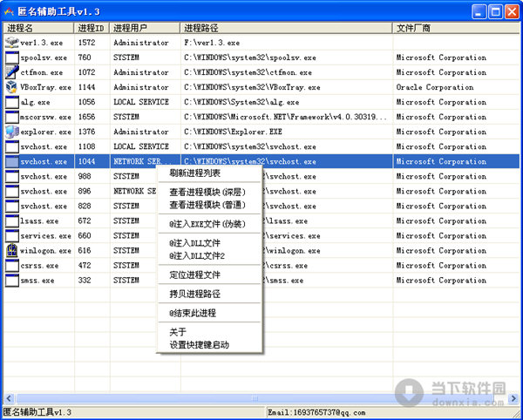Click icon of svchost.exe PID 988
This screenshot has height=420, width=523.
(12, 176)
